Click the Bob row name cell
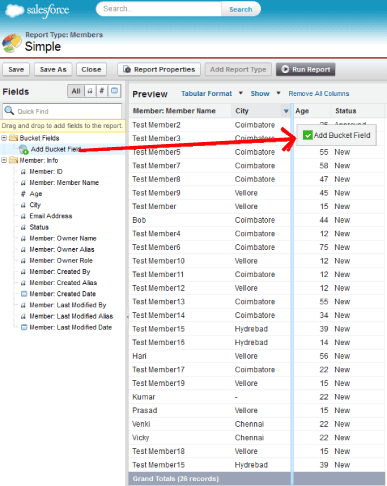Image resolution: width=387 pixels, height=486 pixels. point(139,220)
